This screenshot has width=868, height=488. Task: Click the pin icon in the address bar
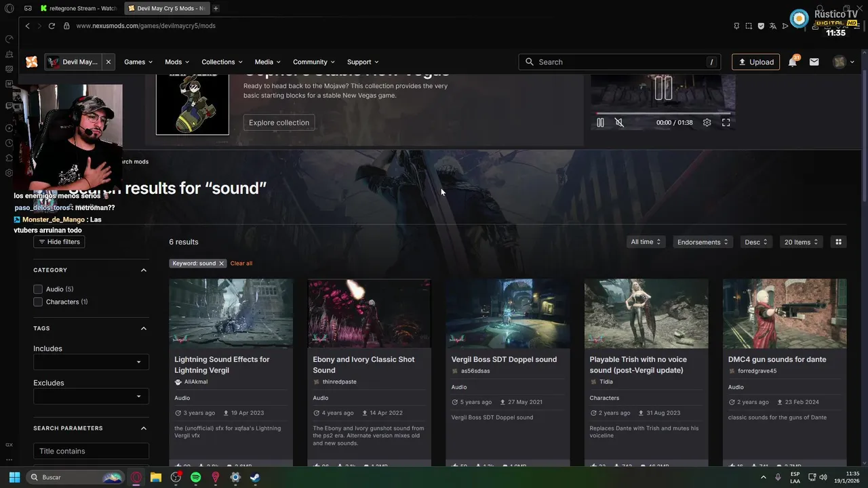tap(736, 26)
